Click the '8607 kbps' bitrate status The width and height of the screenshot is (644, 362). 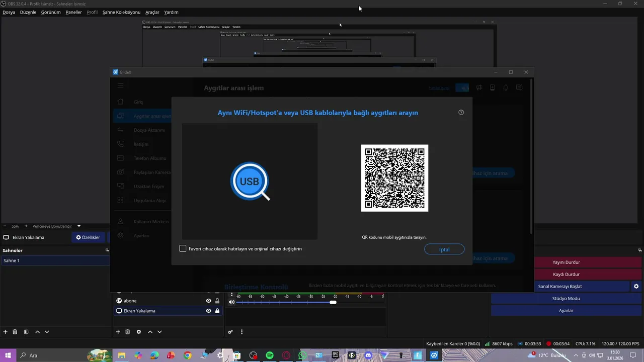[499, 344]
